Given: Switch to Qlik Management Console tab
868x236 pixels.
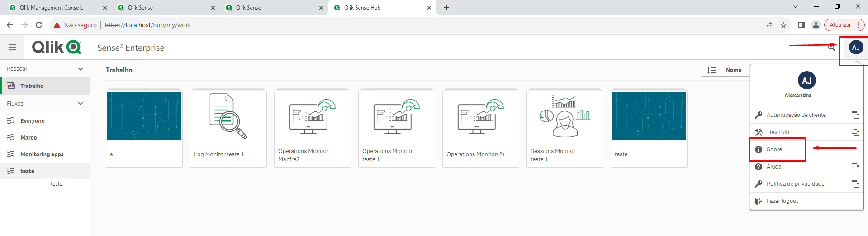Looking at the screenshot, I should (57, 8).
